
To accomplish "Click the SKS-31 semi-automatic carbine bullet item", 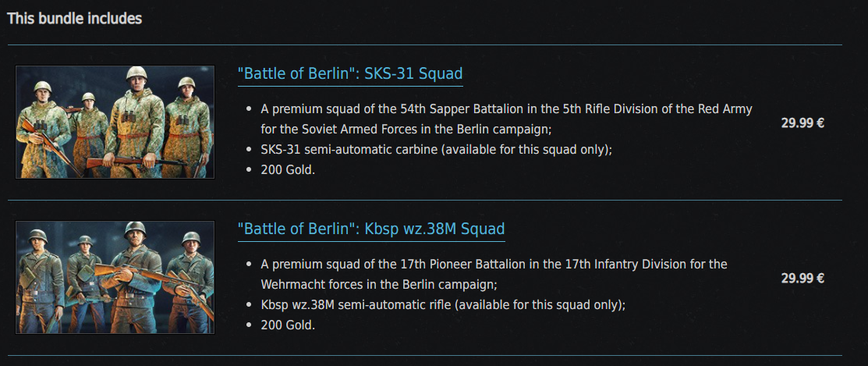I will point(436,149).
